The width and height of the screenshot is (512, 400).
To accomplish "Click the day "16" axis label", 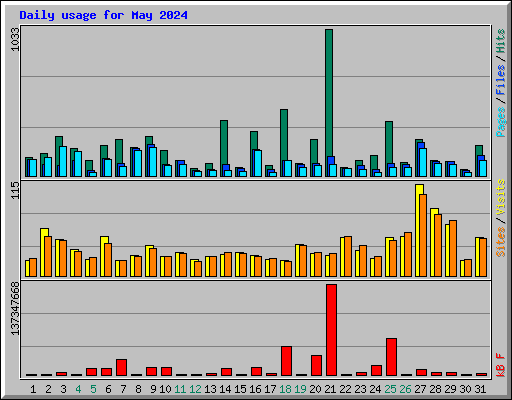I will pyautogui.click(x=255, y=389).
